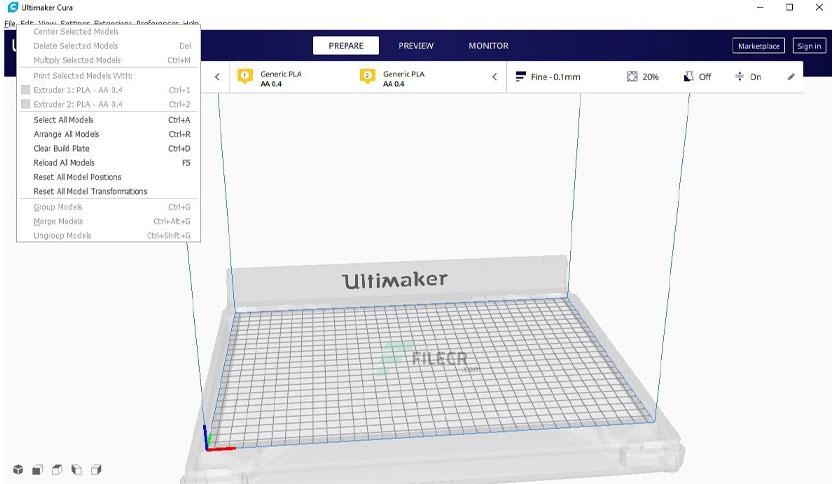Open print settings via Fine profile icon
The height and width of the screenshot is (484, 836).
[x=521, y=77]
